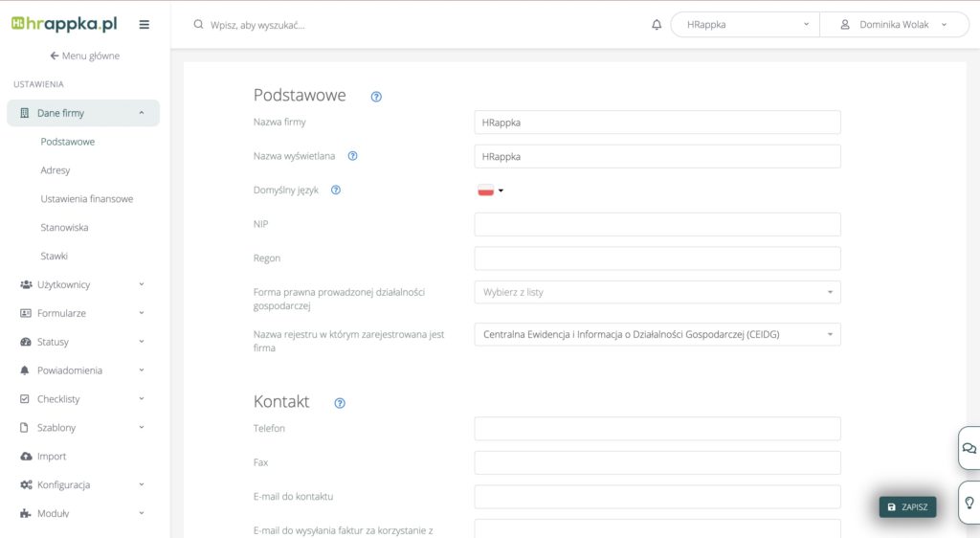Click help icon beside Domyślny język

[x=336, y=191]
